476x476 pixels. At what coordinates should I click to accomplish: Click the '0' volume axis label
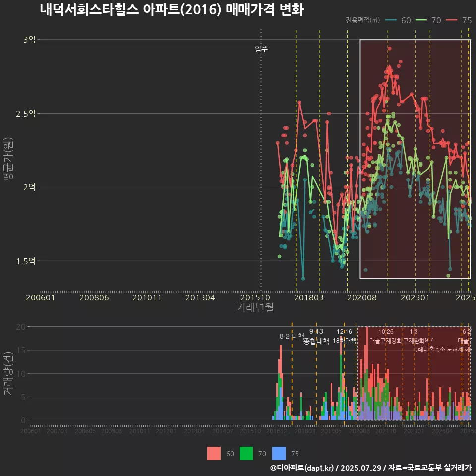point(23,420)
